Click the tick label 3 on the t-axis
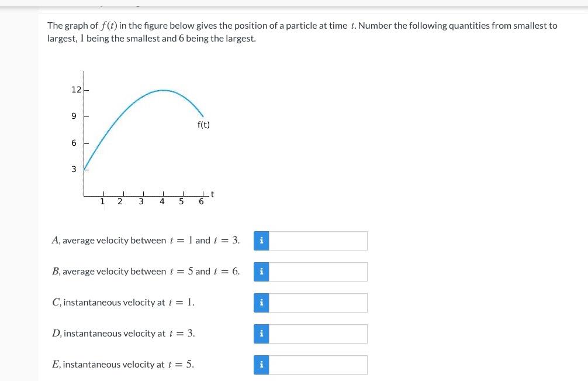This screenshot has height=381, width=588. (x=141, y=201)
